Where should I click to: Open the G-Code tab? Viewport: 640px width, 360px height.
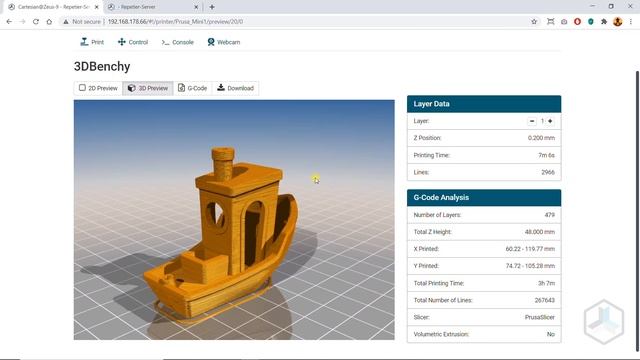[193, 88]
